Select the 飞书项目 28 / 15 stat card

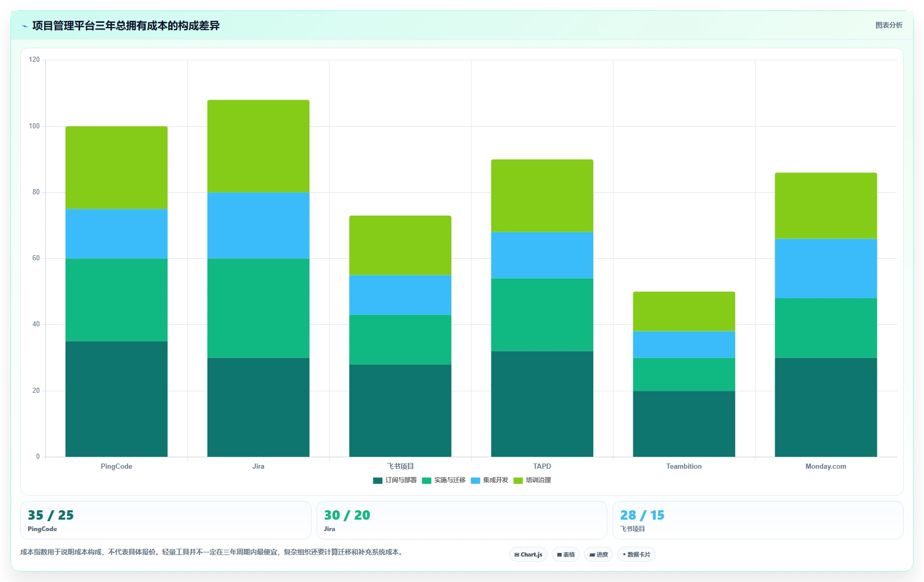click(758, 520)
